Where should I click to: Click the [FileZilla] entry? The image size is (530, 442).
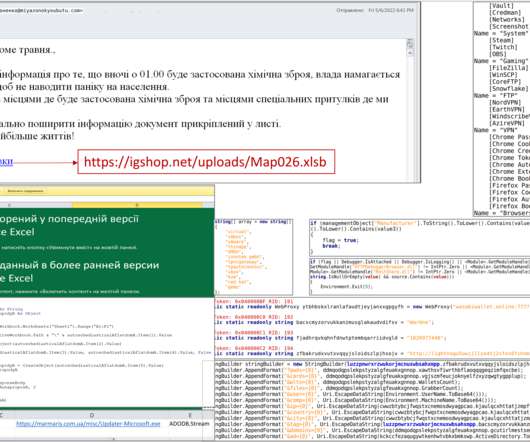508,68
